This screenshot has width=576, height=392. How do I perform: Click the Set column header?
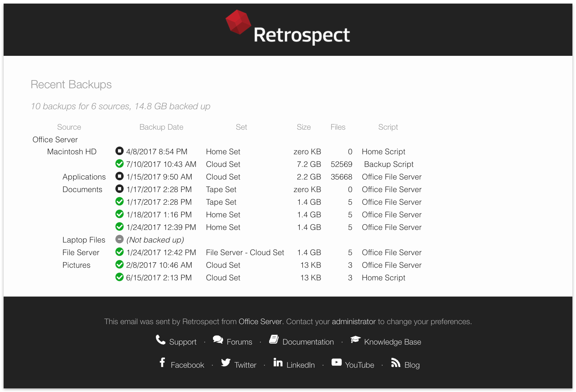tap(241, 127)
